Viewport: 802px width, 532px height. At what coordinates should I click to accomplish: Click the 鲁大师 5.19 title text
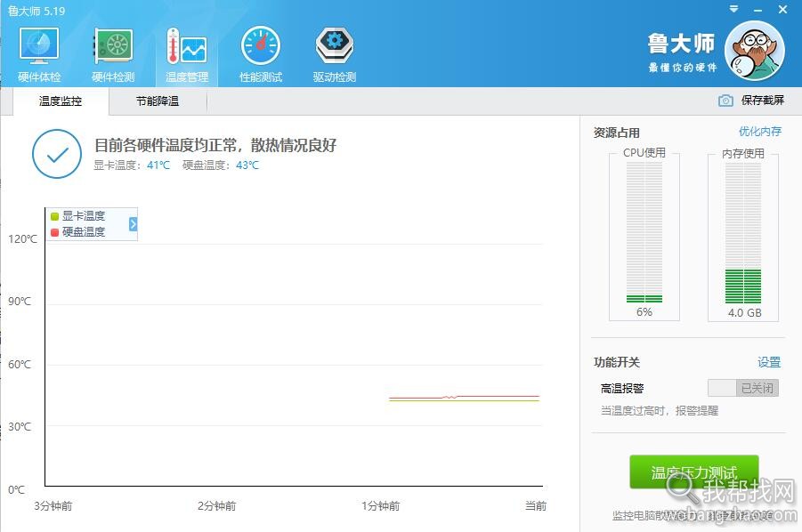pos(36,11)
